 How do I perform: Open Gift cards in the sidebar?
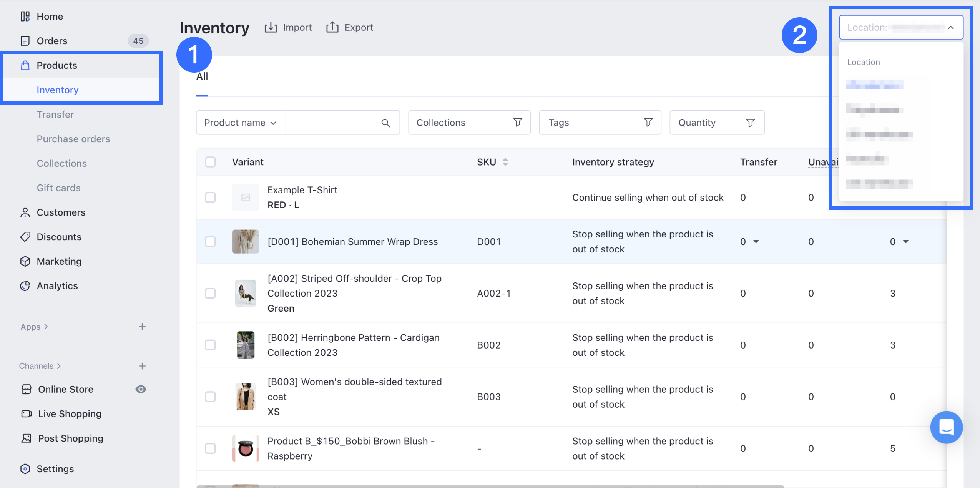[59, 188]
